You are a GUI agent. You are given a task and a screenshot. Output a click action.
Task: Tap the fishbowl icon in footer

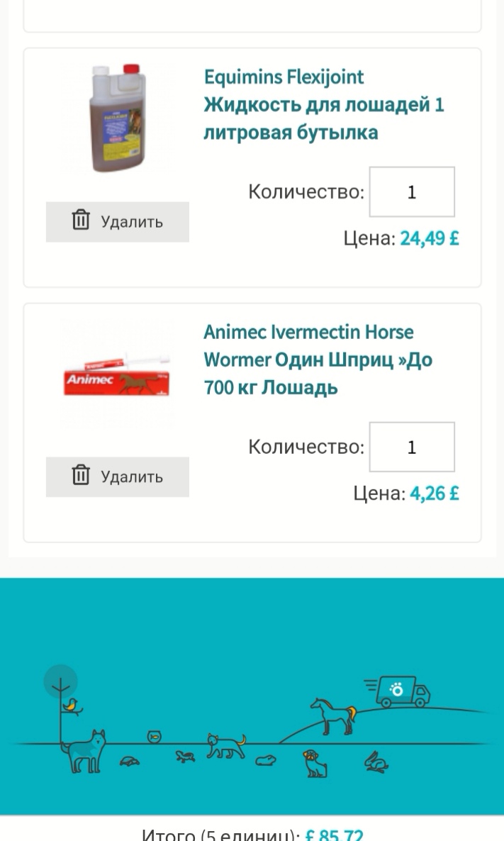click(x=155, y=737)
